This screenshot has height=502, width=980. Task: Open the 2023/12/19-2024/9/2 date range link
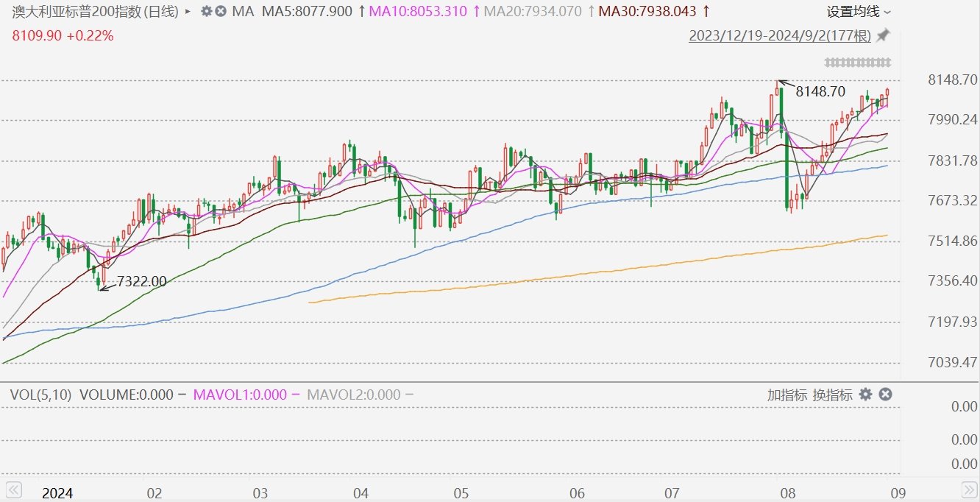780,36
